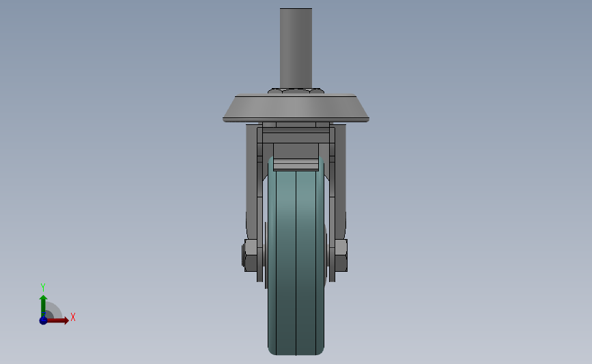The width and height of the screenshot is (592, 364).
Task: Select the vertical stem of the caster
Action: [296, 48]
